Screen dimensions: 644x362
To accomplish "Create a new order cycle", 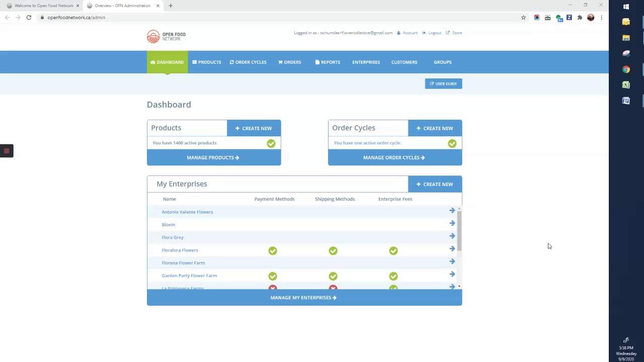I will [435, 128].
